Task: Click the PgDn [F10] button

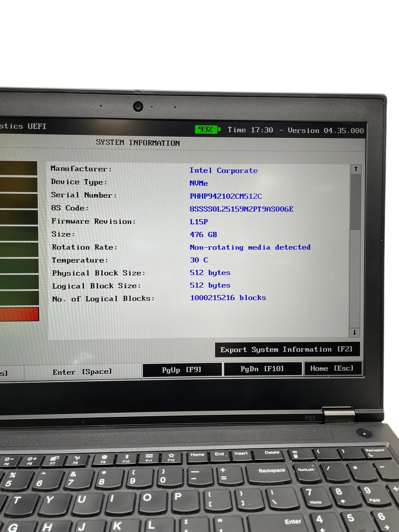Action: pyautogui.click(x=263, y=369)
